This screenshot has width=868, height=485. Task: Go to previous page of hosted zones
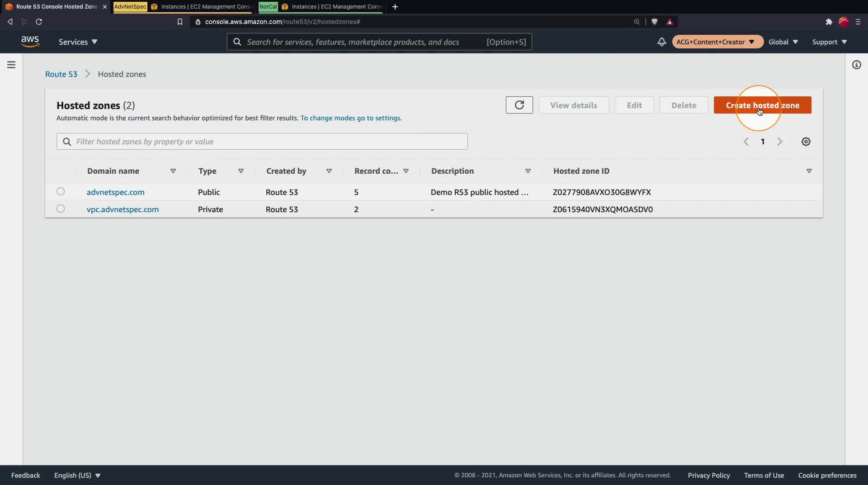click(746, 142)
